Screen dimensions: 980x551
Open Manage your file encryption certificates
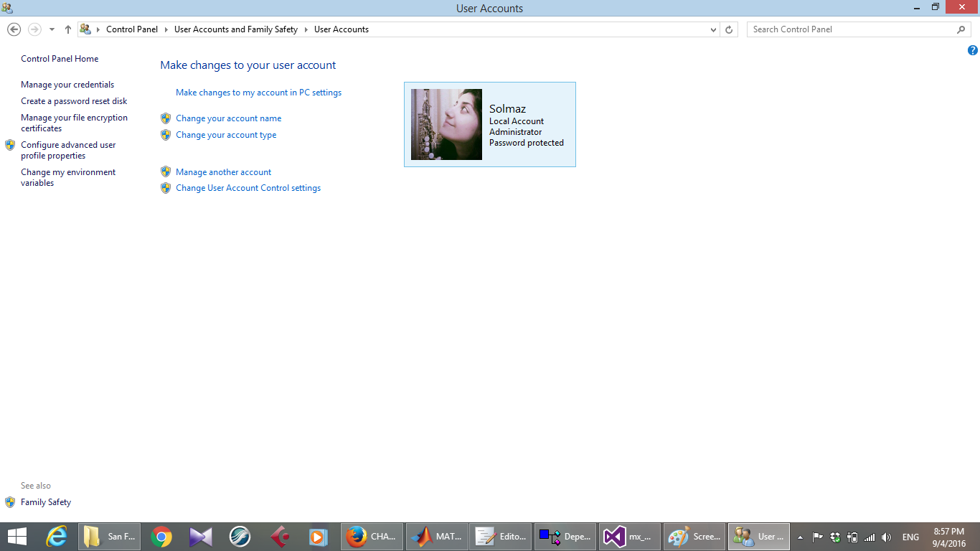[74, 123]
